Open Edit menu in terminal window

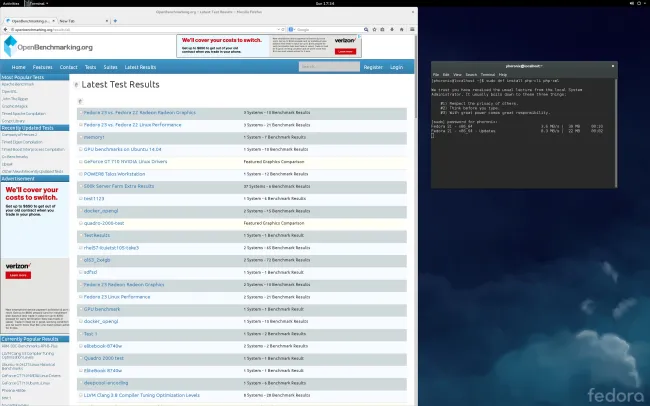[x=446, y=75]
